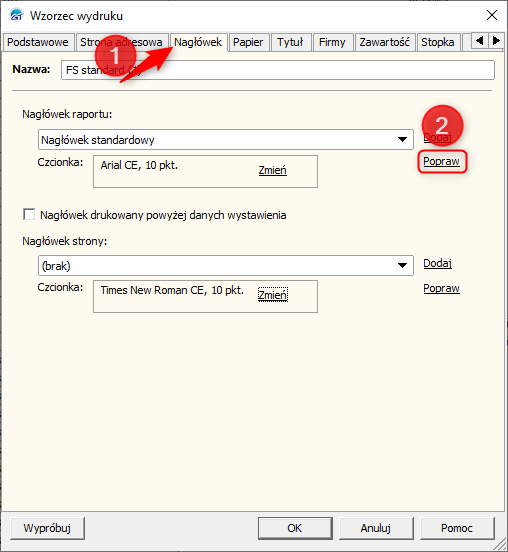The height and width of the screenshot is (552, 508).
Task: Click the Anuluj button
Action: (376, 528)
